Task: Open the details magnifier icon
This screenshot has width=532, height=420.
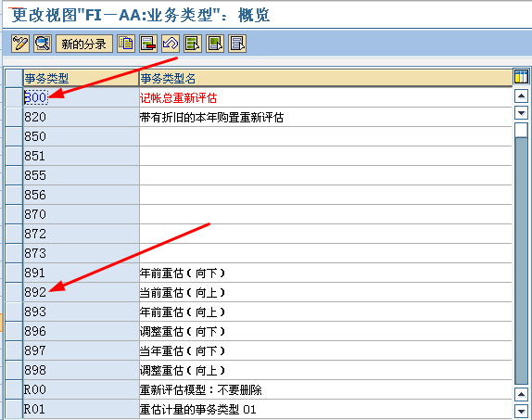Action: (x=43, y=44)
